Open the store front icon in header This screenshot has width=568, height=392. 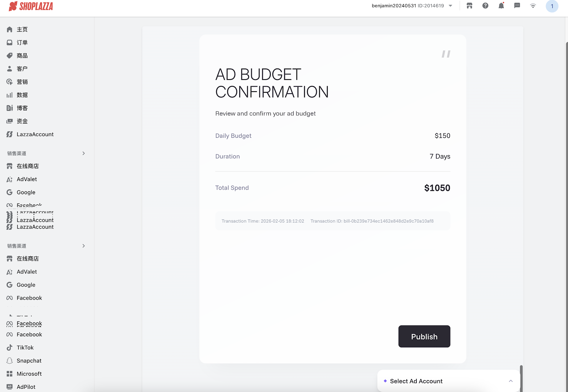click(x=469, y=6)
